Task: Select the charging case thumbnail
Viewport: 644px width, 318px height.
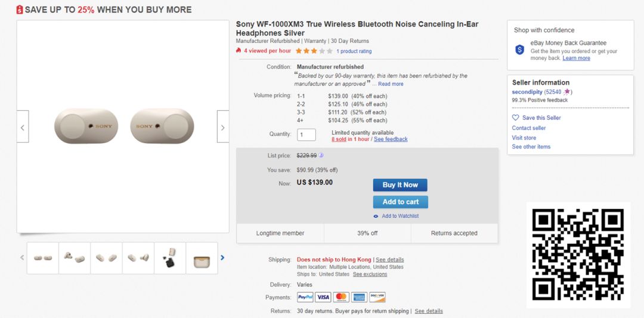Action: [x=202, y=258]
